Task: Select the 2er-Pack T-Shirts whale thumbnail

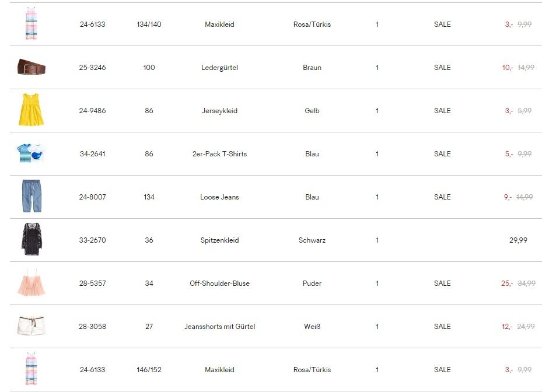Action: pos(31,153)
